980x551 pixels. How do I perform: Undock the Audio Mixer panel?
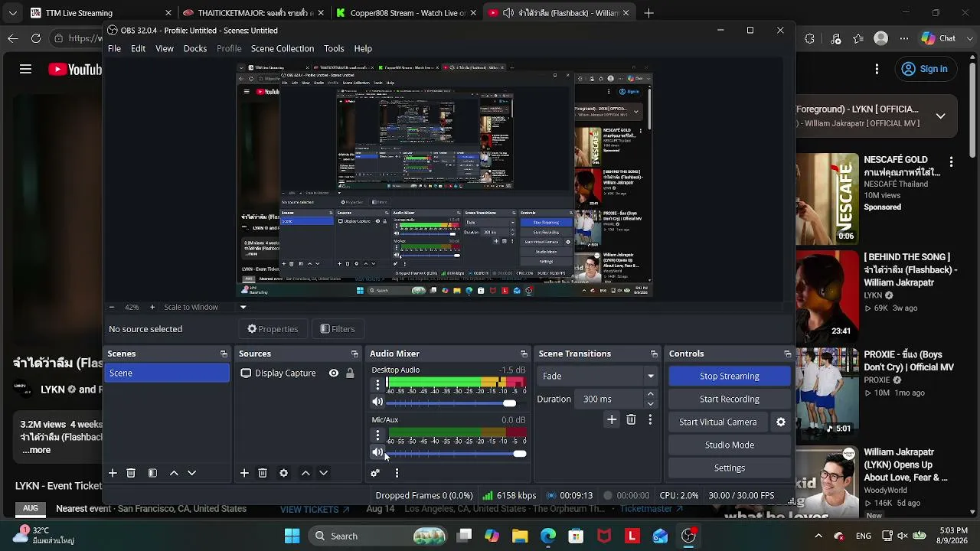[x=524, y=354]
